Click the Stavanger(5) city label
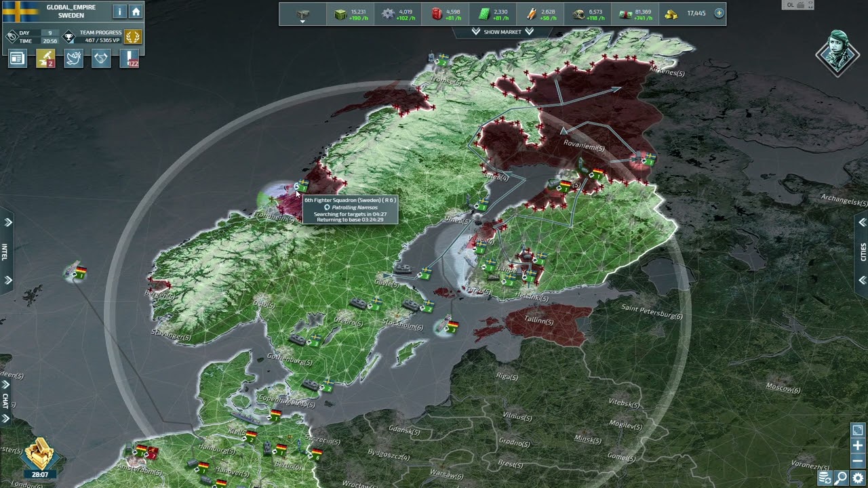868x488 pixels. point(171,335)
